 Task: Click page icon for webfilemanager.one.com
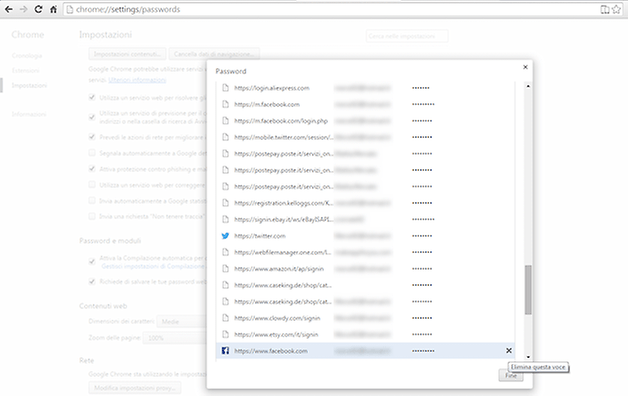pos(225,252)
